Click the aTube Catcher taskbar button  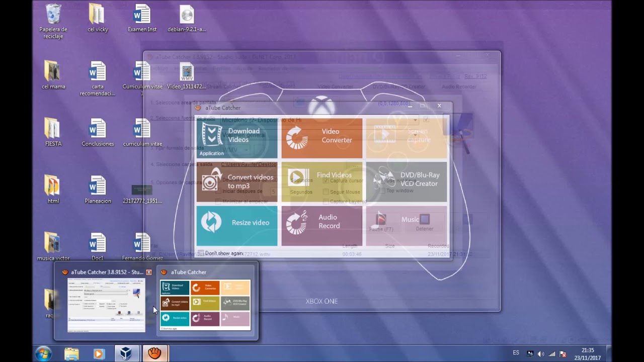154,353
